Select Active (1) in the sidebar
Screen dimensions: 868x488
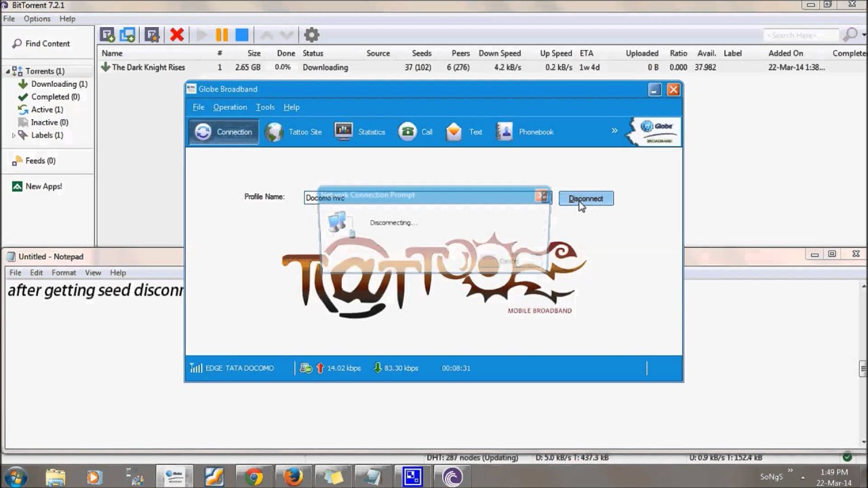(47, 110)
